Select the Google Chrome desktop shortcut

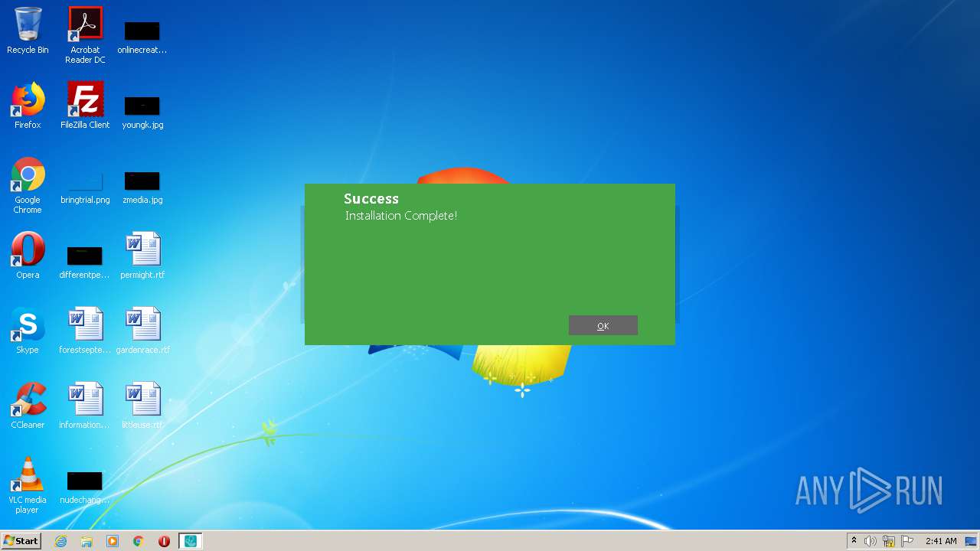(x=28, y=185)
